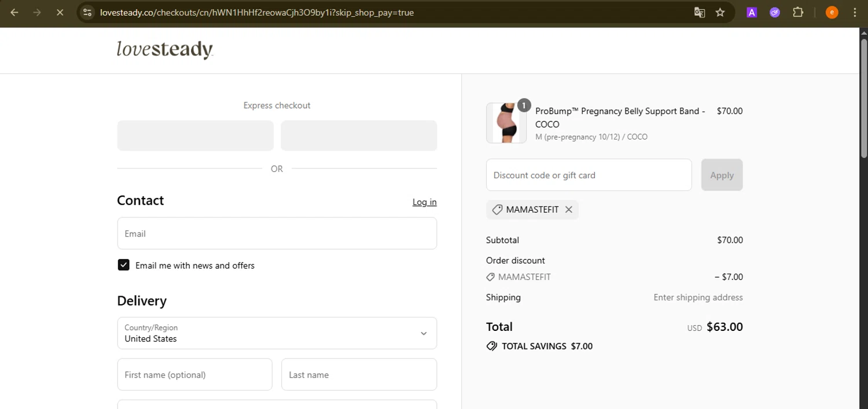868x409 pixels.
Task: Focus the Discount code or gift card field
Action: 589,175
